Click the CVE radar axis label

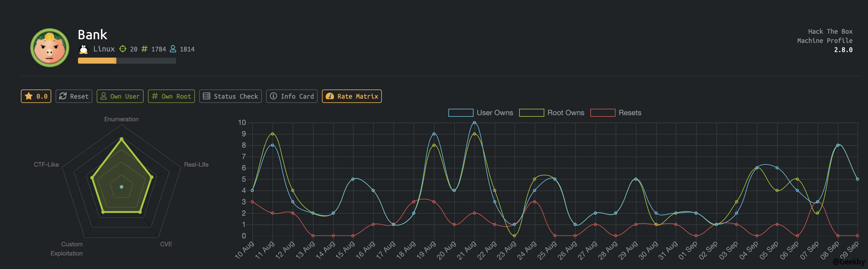click(x=166, y=244)
